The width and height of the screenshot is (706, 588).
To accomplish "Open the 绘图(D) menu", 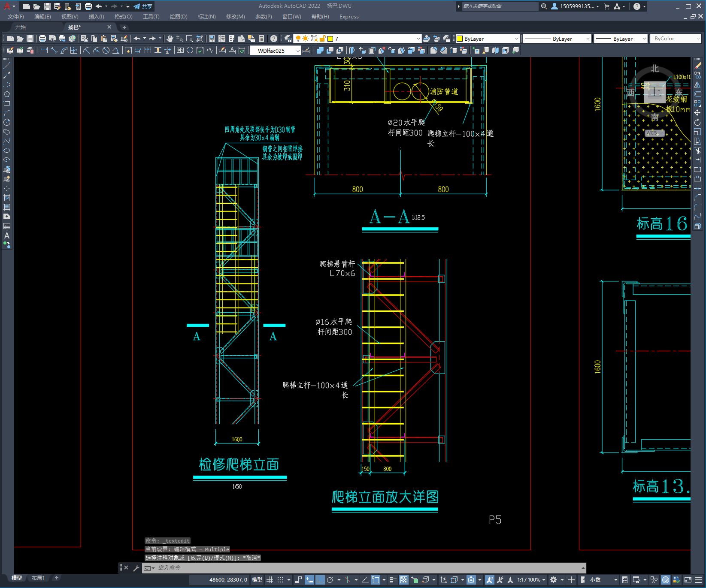I will (179, 17).
